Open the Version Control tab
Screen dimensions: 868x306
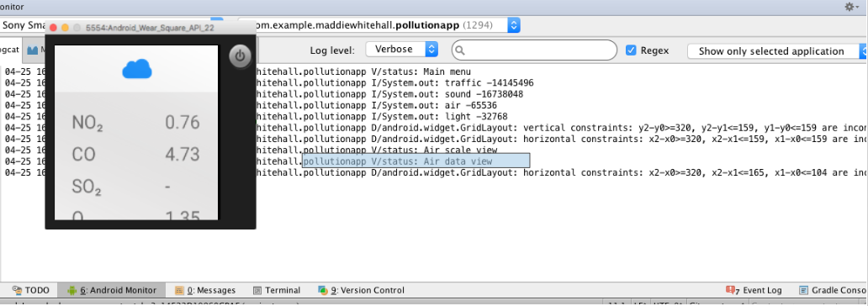pos(362,290)
